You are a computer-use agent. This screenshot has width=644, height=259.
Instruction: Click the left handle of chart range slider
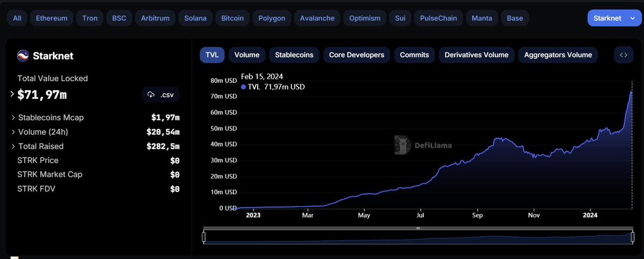[204, 236]
